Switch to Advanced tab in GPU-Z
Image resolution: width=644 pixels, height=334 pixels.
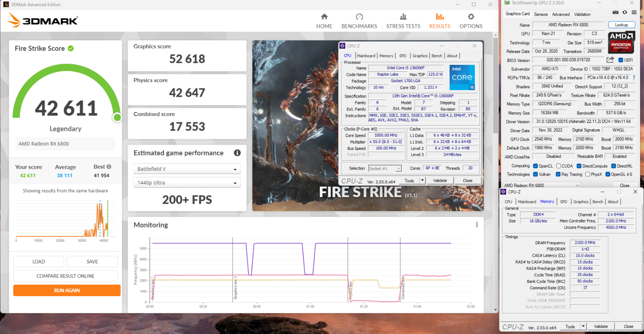[x=561, y=14]
